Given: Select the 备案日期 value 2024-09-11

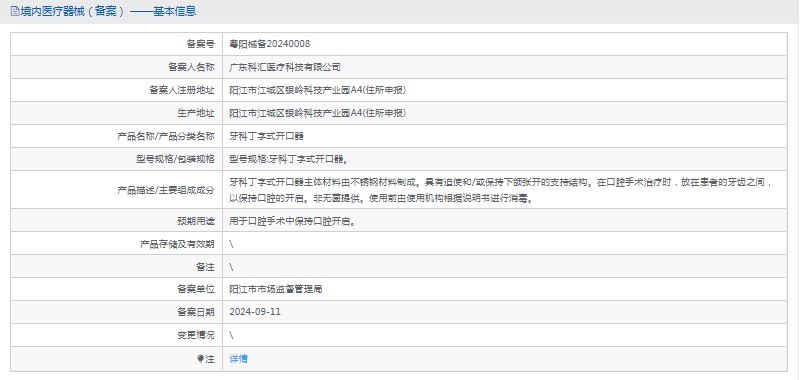Looking at the screenshot, I should (255, 312).
